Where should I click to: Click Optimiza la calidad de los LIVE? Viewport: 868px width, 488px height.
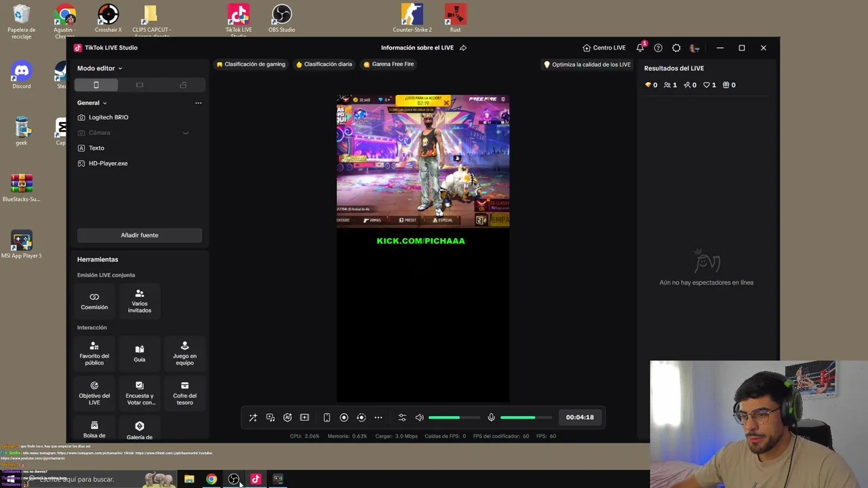[x=587, y=64]
